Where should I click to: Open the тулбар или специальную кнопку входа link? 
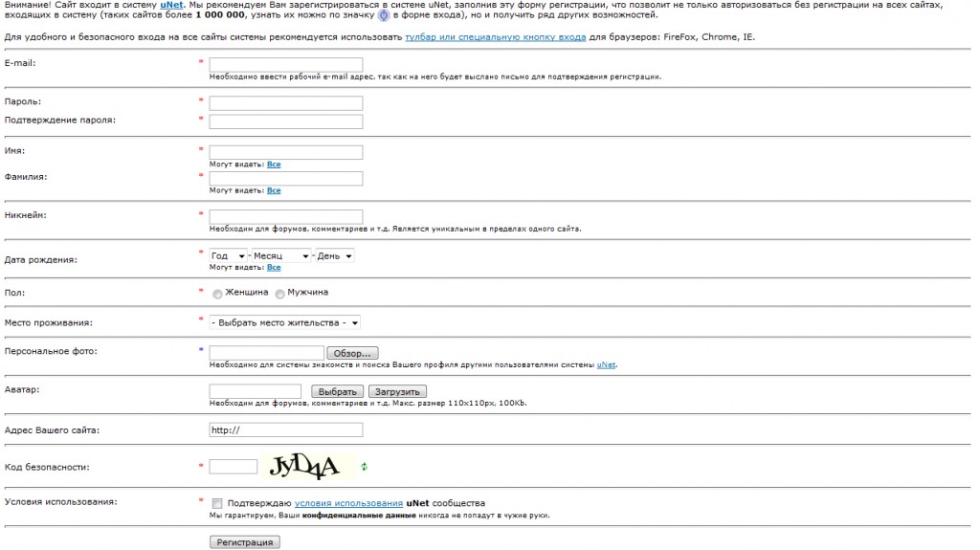point(495,37)
